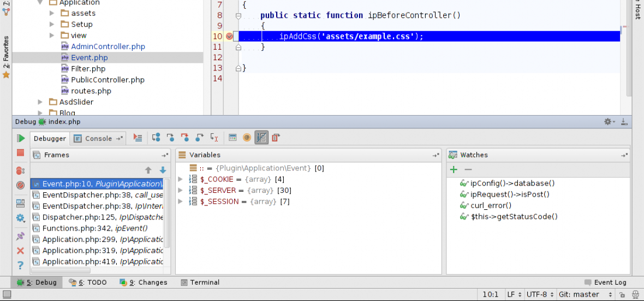The image size is (644, 301).
Task: Resume the program with the green play icon
Action: coord(20,139)
